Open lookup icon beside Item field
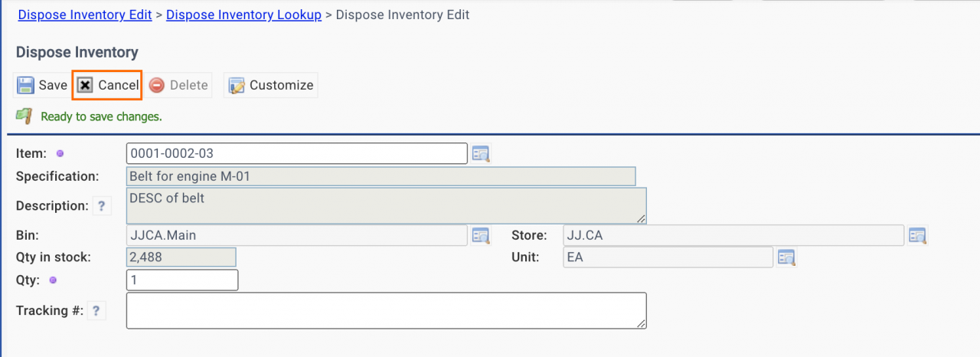Image resolution: width=980 pixels, height=357 pixels. pos(481,154)
